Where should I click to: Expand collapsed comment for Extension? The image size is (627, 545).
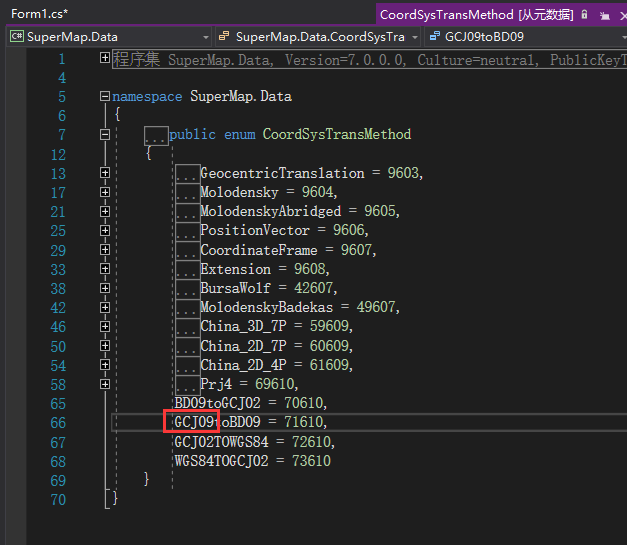click(x=105, y=269)
